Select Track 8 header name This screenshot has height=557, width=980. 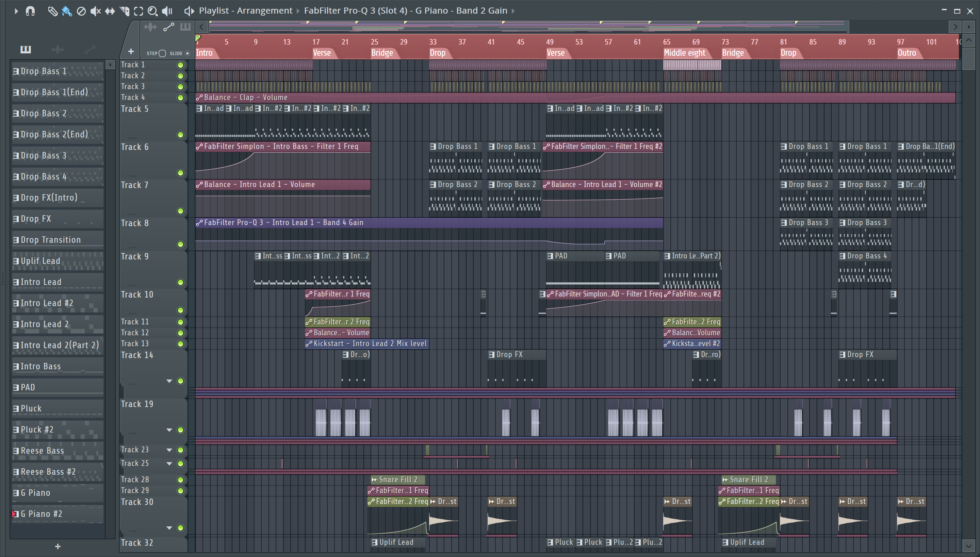click(x=135, y=223)
